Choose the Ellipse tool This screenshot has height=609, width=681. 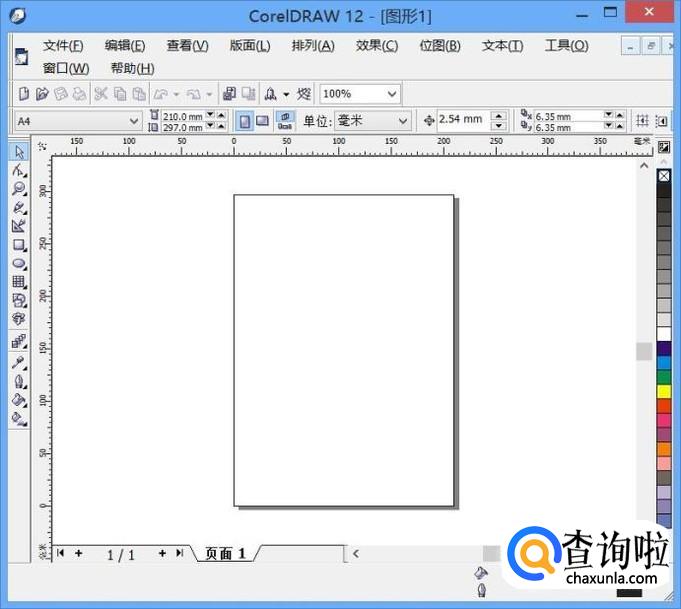point(19,263)
